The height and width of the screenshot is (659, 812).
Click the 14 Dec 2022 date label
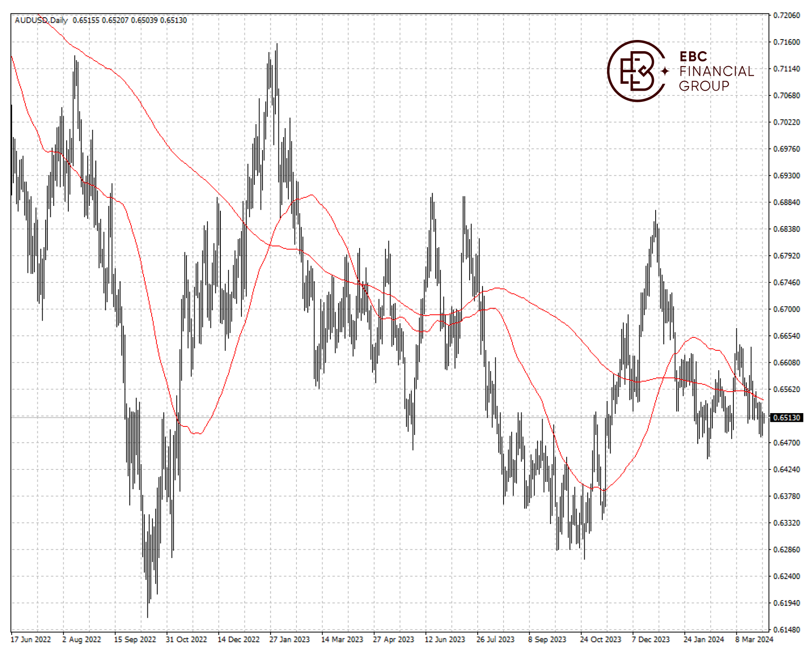(x=238, y=640)
